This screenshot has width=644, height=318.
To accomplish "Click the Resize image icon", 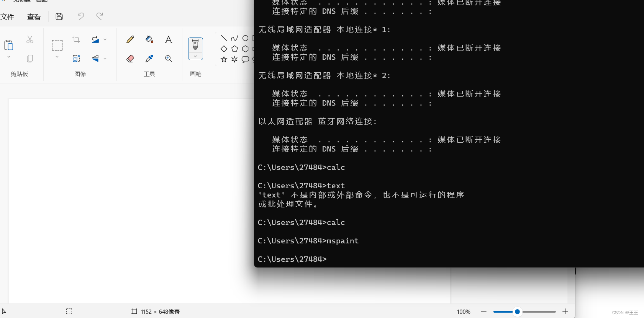I will pyautogui.click(x=76, y=59).
